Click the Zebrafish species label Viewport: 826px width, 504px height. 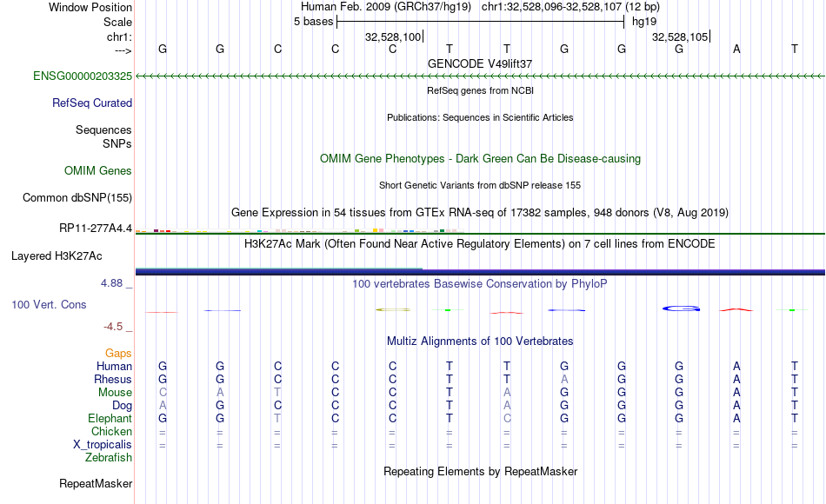109,457
